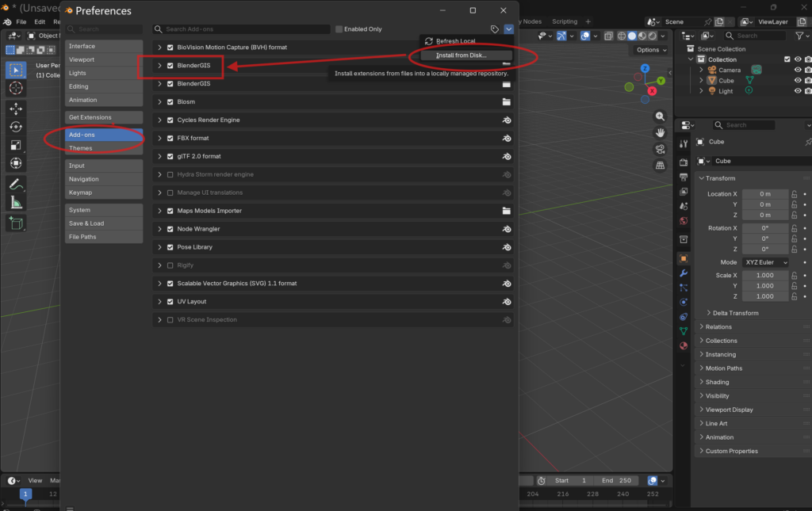The height and width of the screenshot is (511, 812).
Task: Select the Rotate tool in the viewport toolbar
Action: point(16,127)
